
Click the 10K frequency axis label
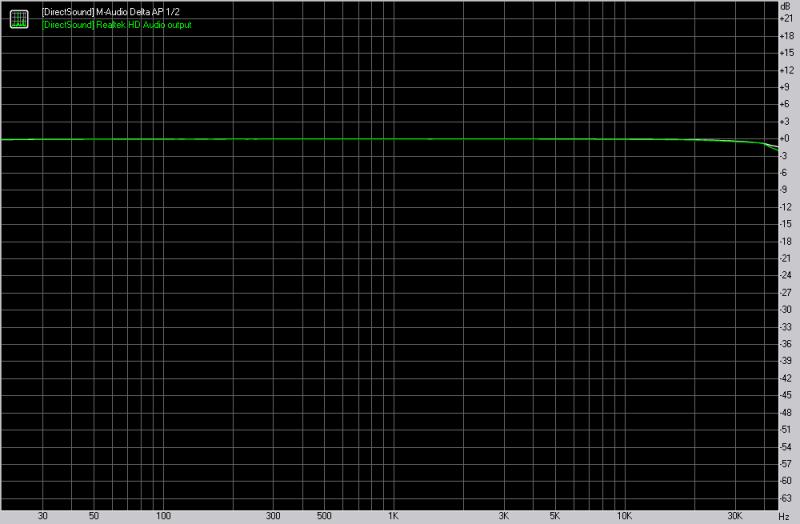coord(623,517)
